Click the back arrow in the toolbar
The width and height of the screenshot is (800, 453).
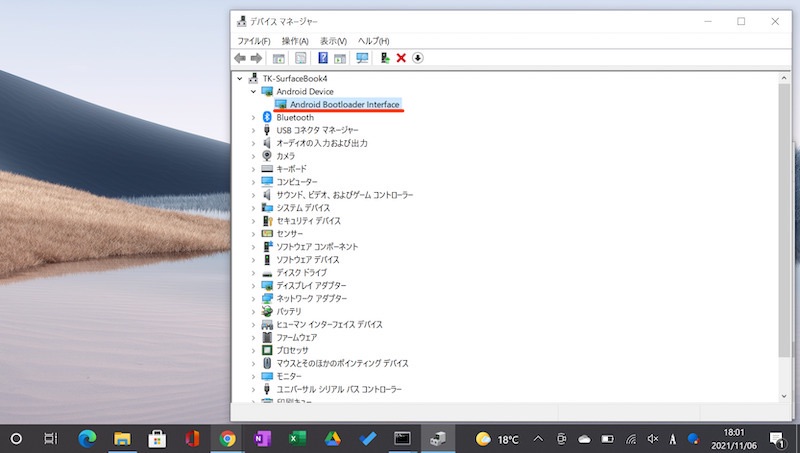(240, 58)
